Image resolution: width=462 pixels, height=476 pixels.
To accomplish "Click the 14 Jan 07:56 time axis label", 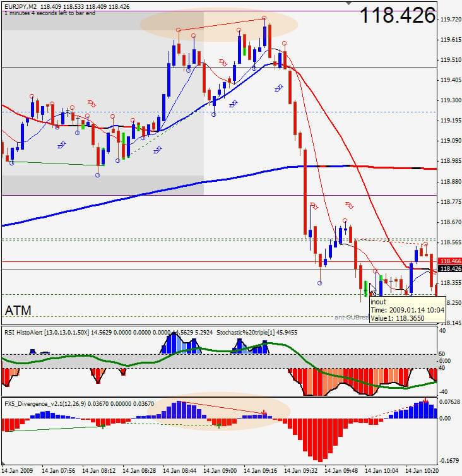I will point(58,471).
